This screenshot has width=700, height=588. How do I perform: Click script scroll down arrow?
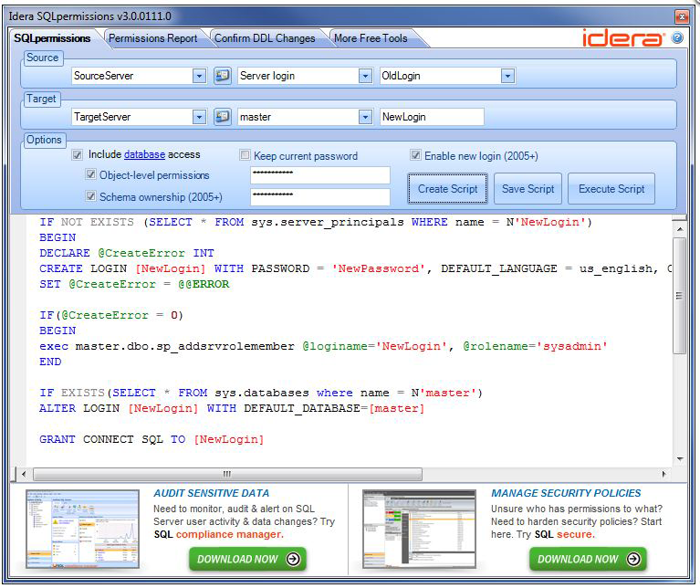pos(679,459)
